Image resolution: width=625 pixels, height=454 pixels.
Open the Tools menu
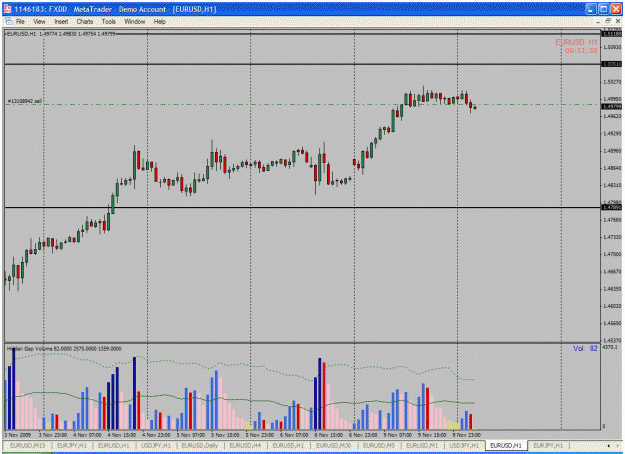pyautogui.click(x=108, y=22)
